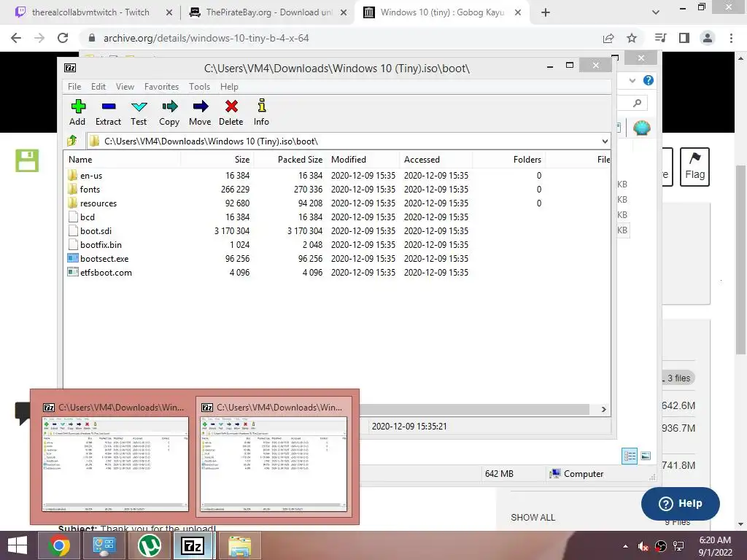Sort by the Name column header

pos(122,160)
